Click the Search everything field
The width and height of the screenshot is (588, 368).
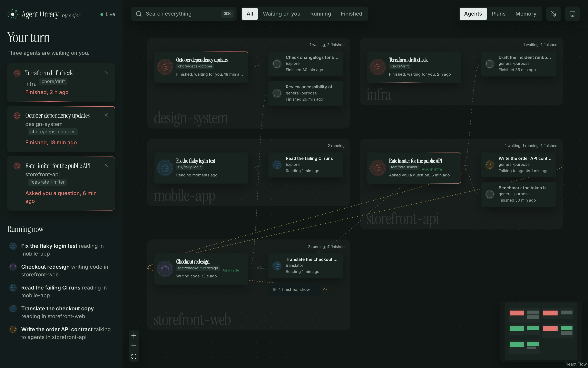pos(184,14)
